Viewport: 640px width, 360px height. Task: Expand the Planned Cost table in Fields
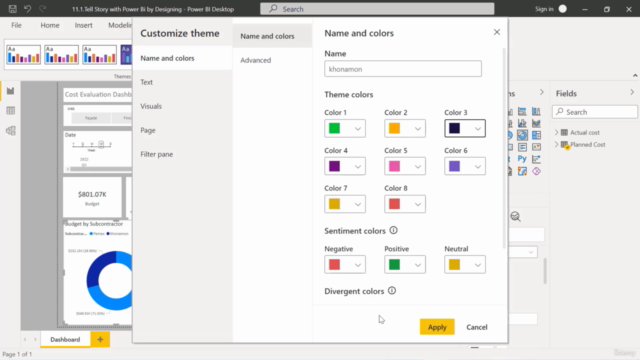[x=557, y=144]
